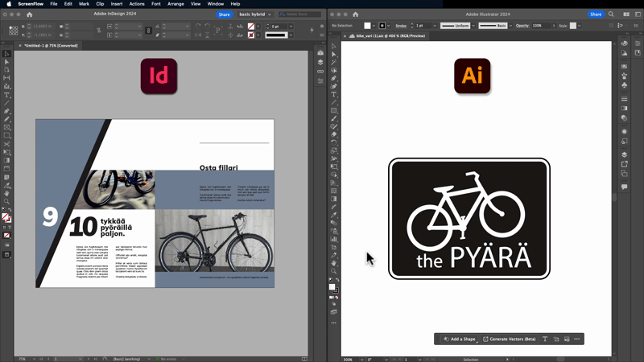The image size is (644, 362).
Task: Pick the Gap tool in InDesign
Action: tap(6, 78)
